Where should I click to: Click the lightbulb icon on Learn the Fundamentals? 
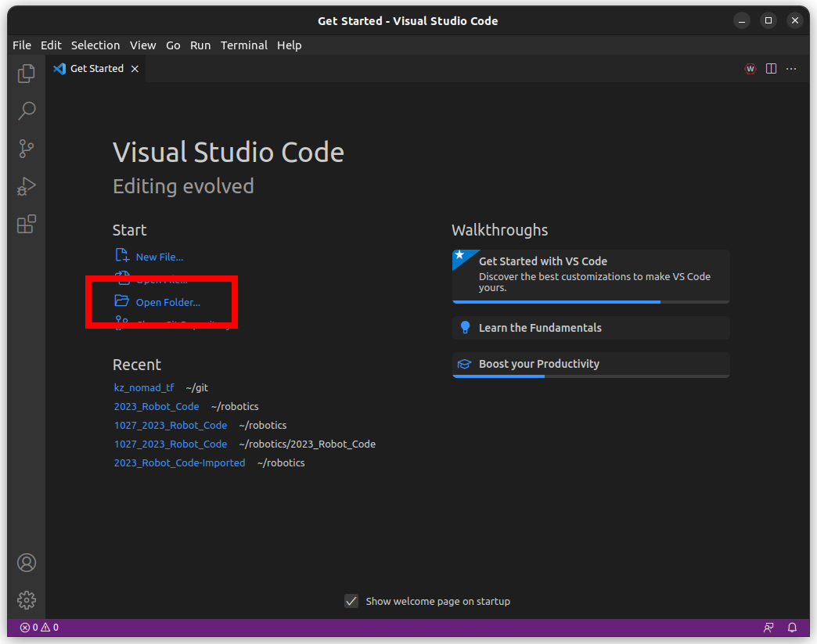point(465,327)
